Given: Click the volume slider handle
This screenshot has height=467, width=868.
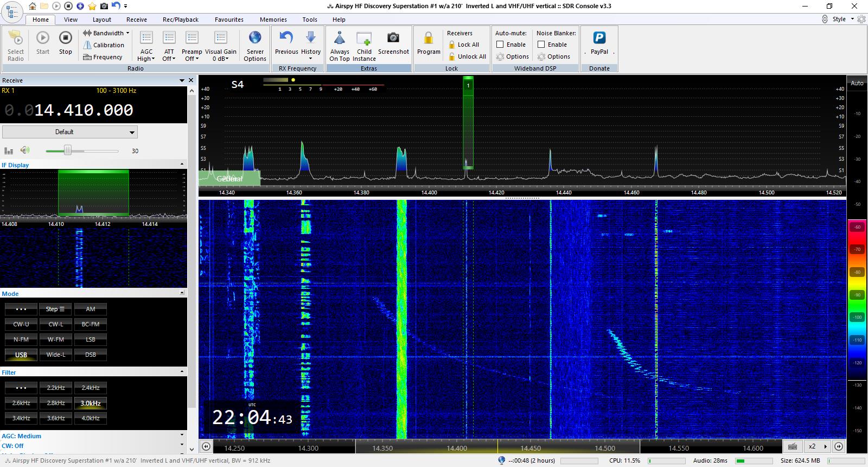Looking at the screenshot, I should coord(68,150).
